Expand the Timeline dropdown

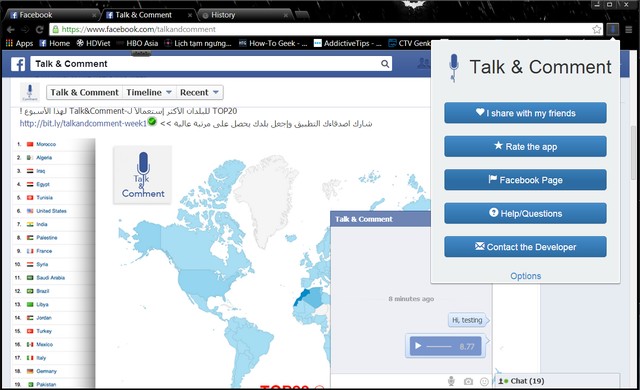149,93
